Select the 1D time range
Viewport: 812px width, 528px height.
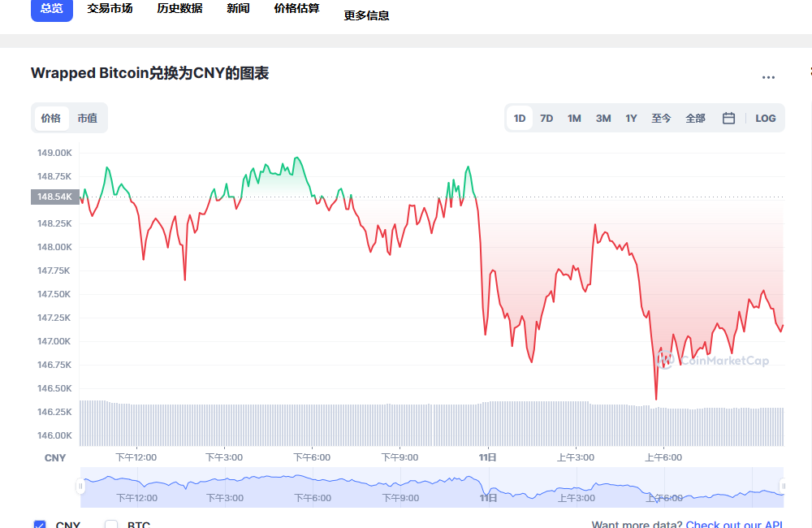[520, 118]
